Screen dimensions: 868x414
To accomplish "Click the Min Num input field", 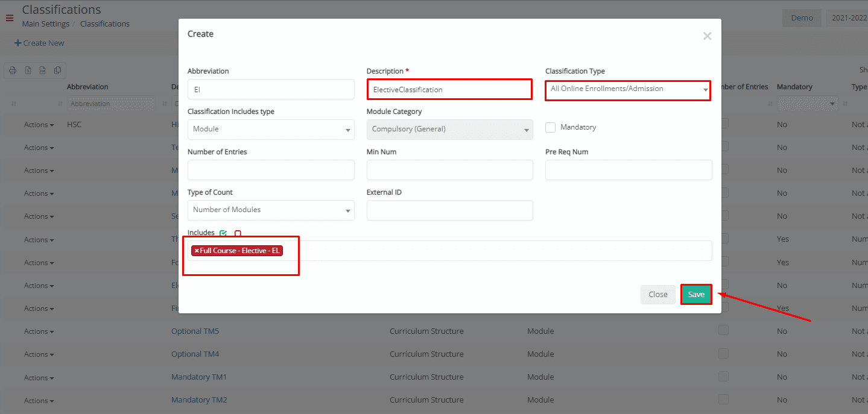I will point(449,170).
